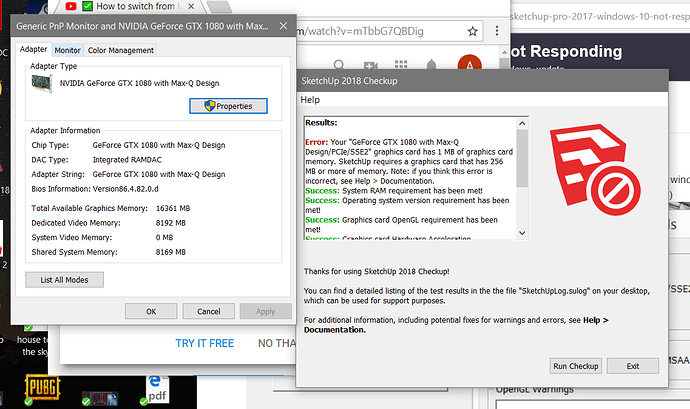
Task: Exit the SketchUp 2018 Checkup window
Action: (x=633, y=366)
